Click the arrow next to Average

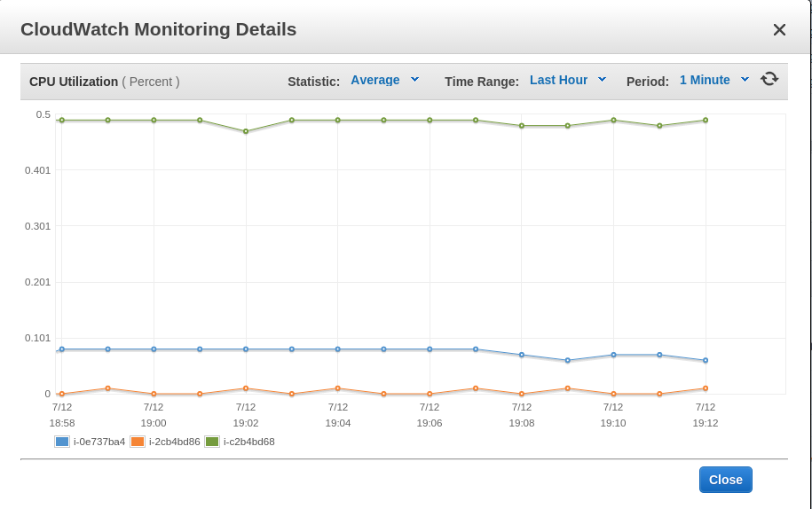pos(414,80)
